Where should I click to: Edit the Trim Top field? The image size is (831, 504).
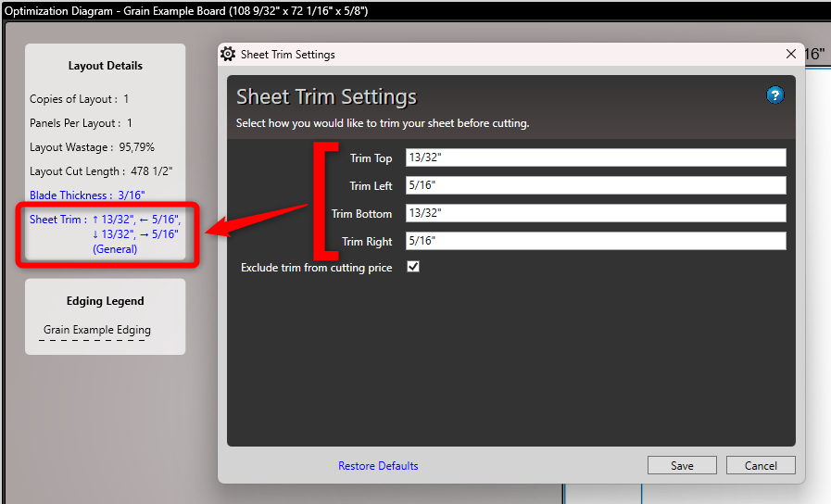tap(596, 157)
